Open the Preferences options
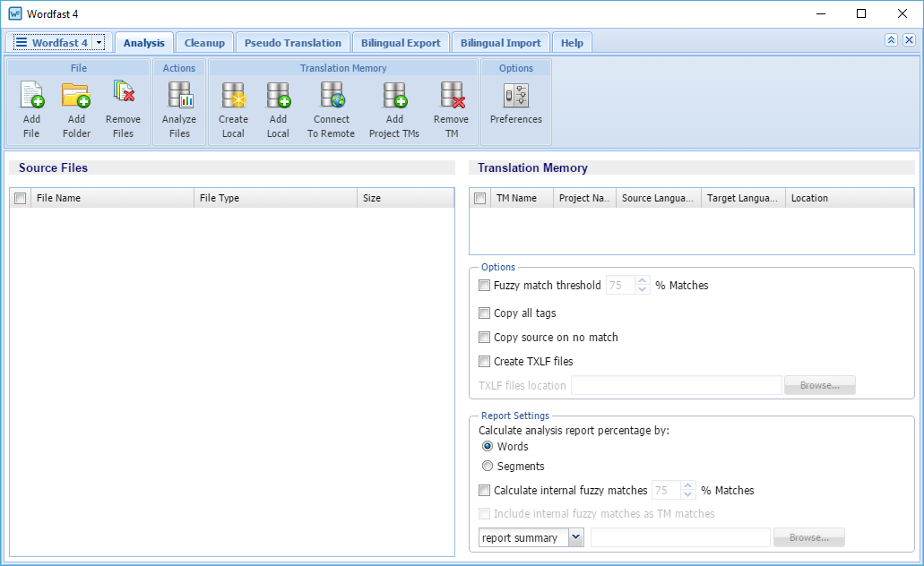This screenshot has height=566, width=924. pos(516,104)
